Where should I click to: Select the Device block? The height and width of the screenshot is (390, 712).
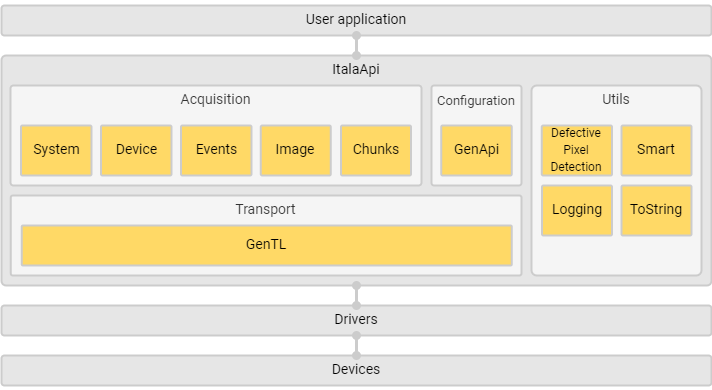tap(136, 150)
